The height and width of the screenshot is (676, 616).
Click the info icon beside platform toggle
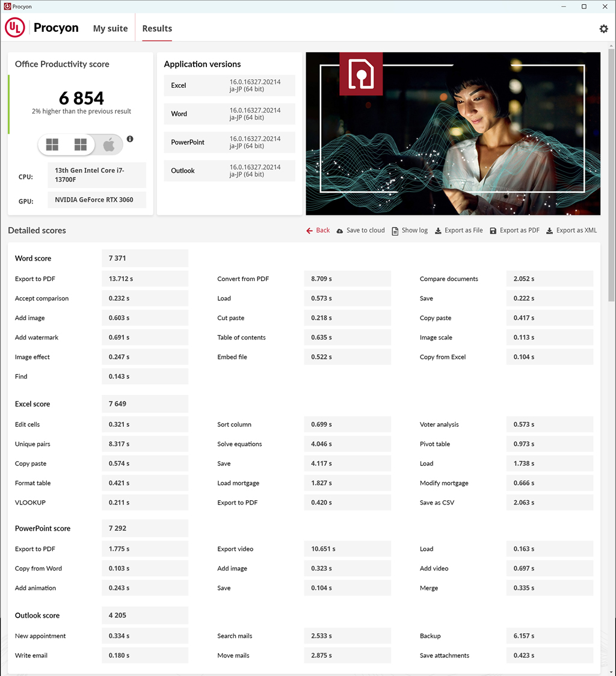130,139
